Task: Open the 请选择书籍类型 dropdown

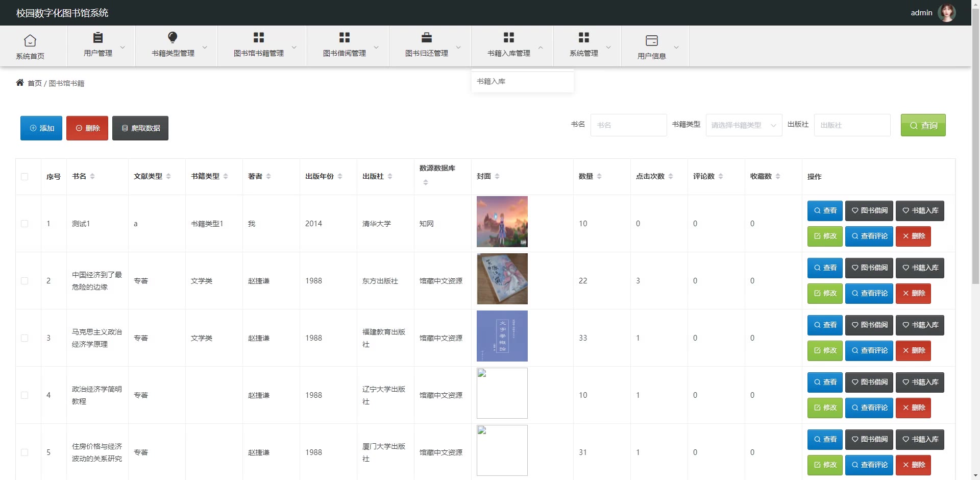Action: click(743, 125)
